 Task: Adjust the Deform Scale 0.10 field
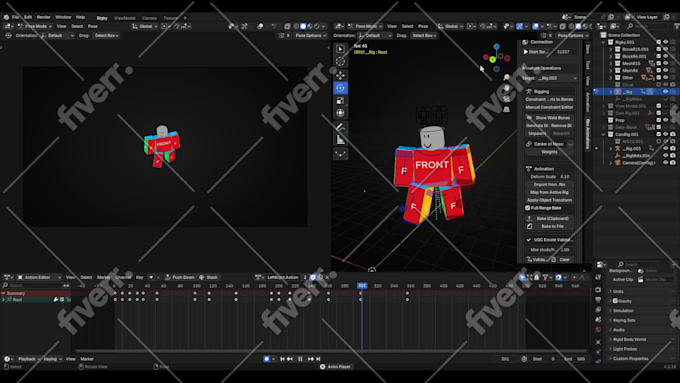click(x=549, y=177)
